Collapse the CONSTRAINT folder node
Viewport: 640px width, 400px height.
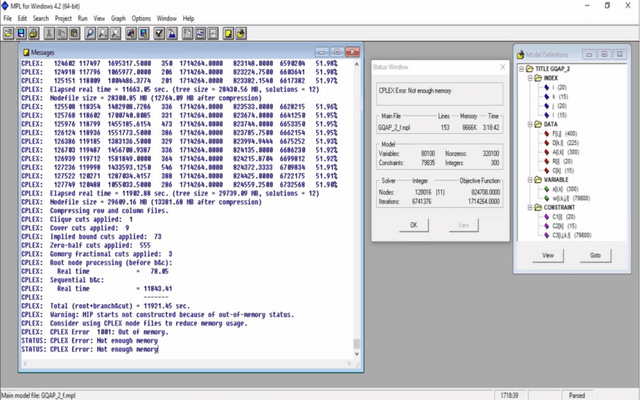[x=528, y=206]
